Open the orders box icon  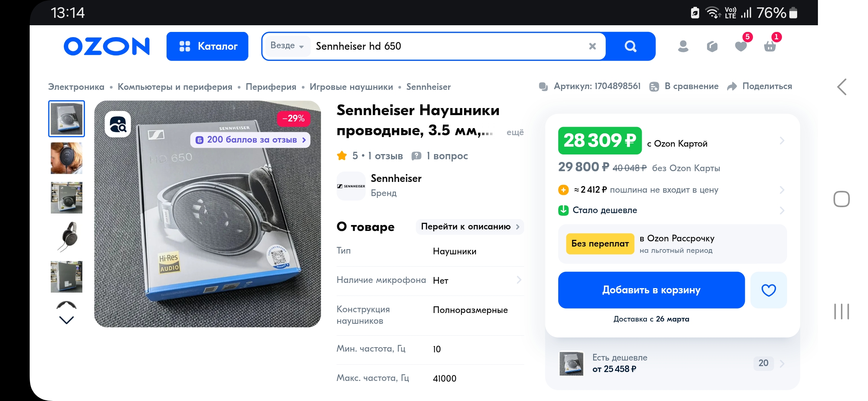pos(712,46)
